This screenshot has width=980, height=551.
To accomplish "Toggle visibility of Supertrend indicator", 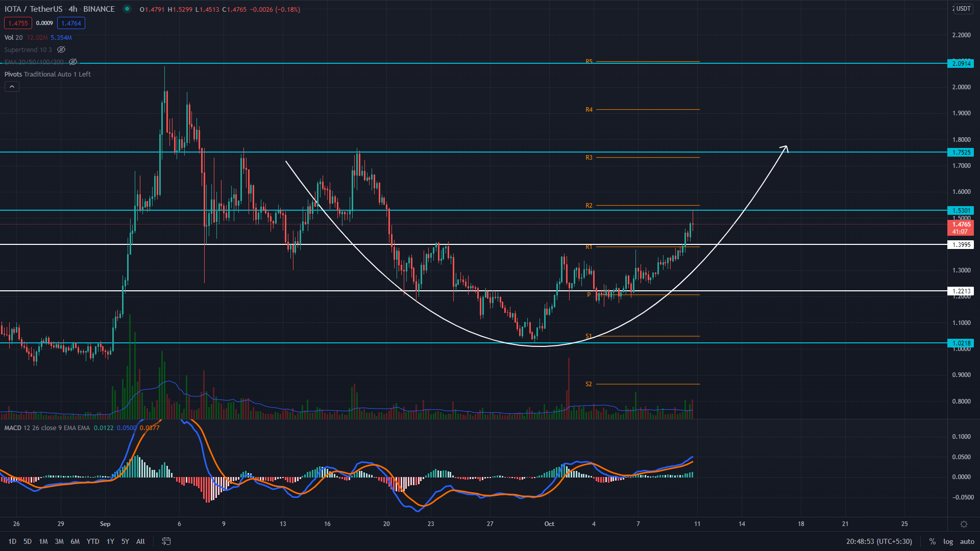I will pyautogui.click(x=61, y=50).
